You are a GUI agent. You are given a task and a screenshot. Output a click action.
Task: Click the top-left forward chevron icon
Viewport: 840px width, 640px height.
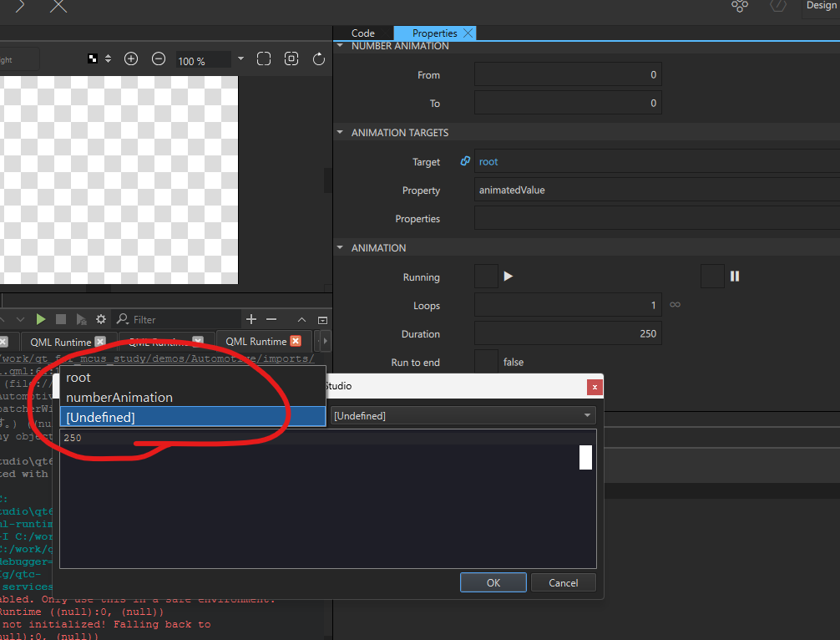(20, 7)
